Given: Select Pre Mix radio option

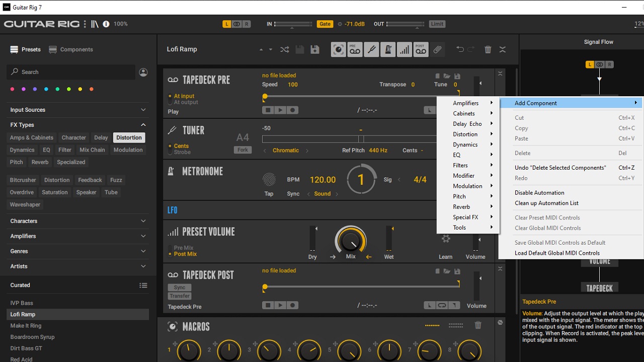Looking at the screenshot, I should point(183,248).
